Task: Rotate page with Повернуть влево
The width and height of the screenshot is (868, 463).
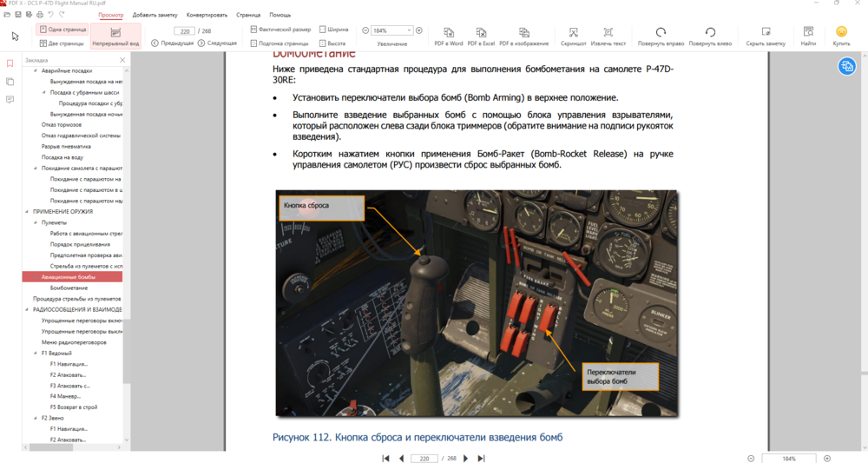Action: 710,36
